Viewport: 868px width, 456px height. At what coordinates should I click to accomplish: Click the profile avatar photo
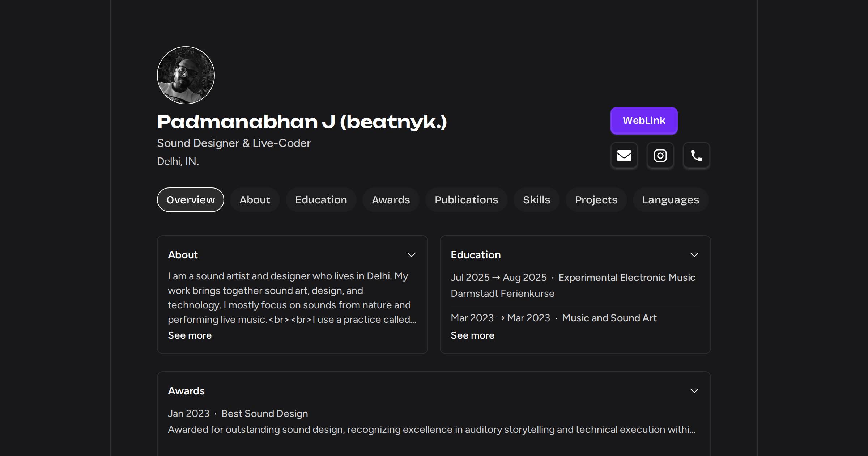point(186,75)
